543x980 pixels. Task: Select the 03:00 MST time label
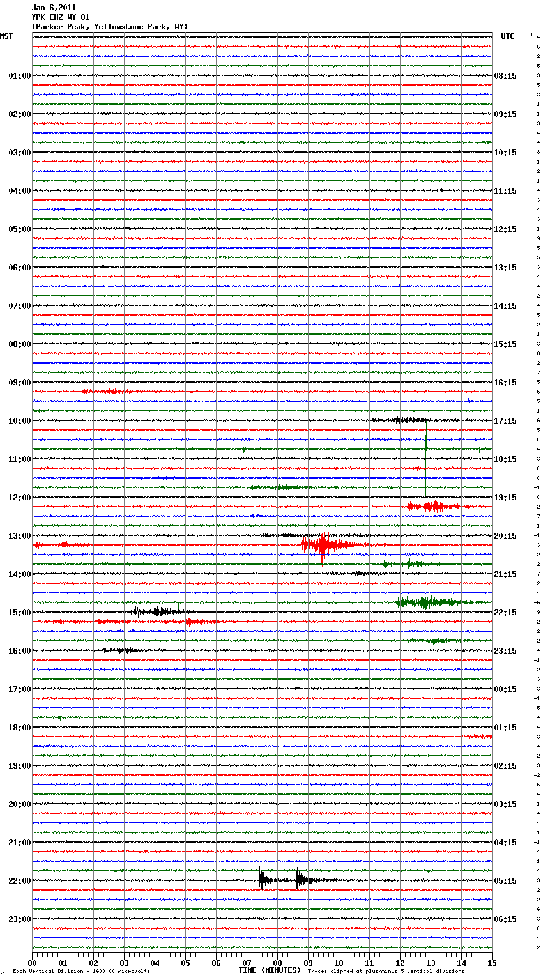click(x=19, y=153)
